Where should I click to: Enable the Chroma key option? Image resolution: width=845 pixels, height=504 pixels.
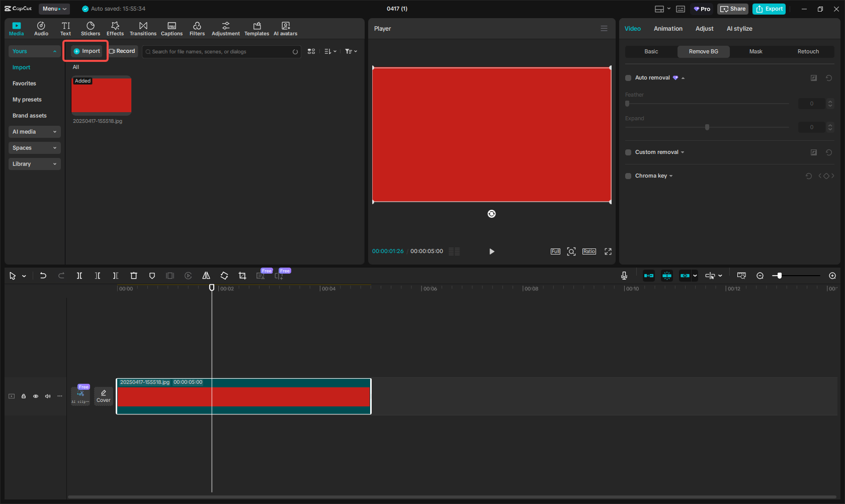628,176
